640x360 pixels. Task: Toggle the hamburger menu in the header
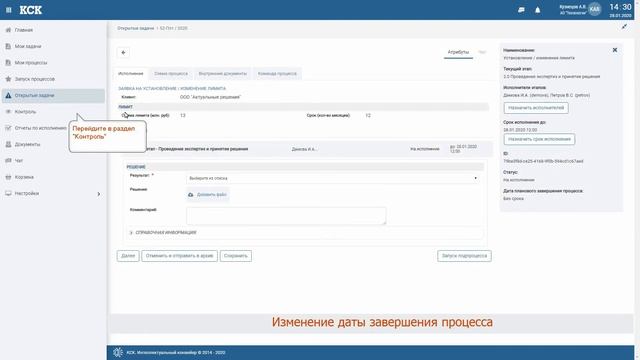[x=9, y=10]
